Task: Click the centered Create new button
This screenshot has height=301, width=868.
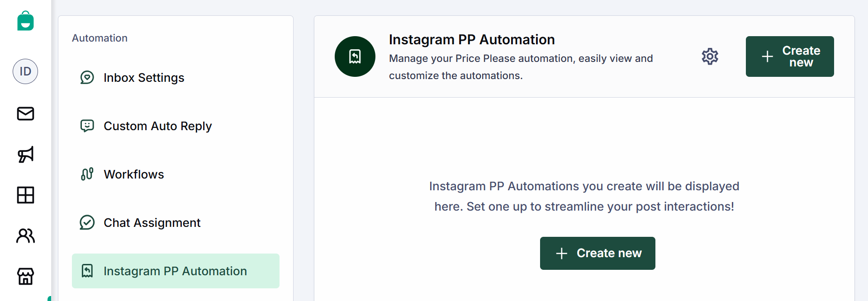Action: point(597,253)
